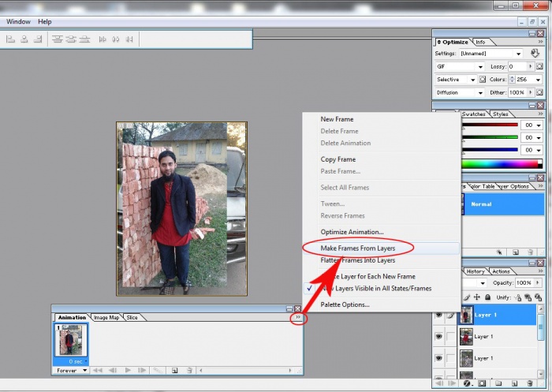Choose Make Frames From Layers menu item

pyautogui.click(x=357, y=248)
